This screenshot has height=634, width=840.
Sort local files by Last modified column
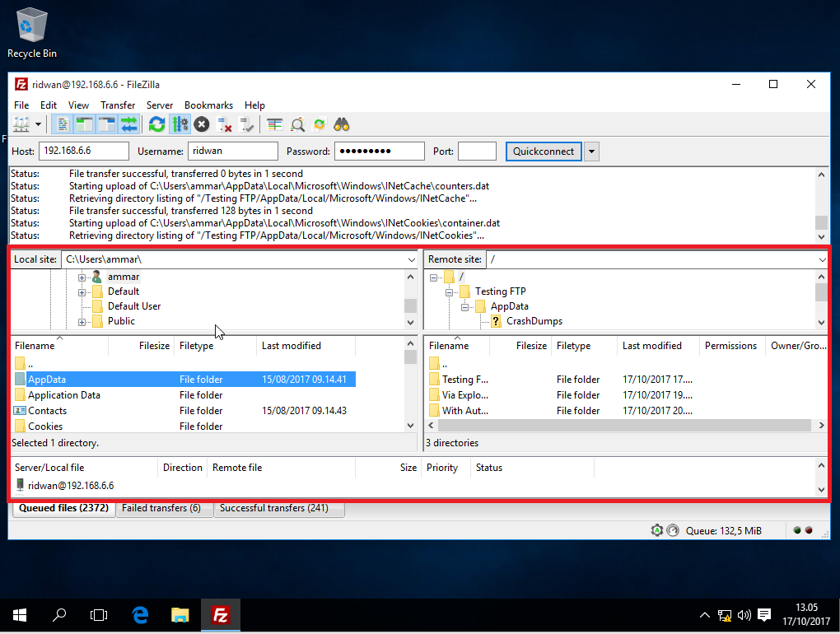(306, 345)
